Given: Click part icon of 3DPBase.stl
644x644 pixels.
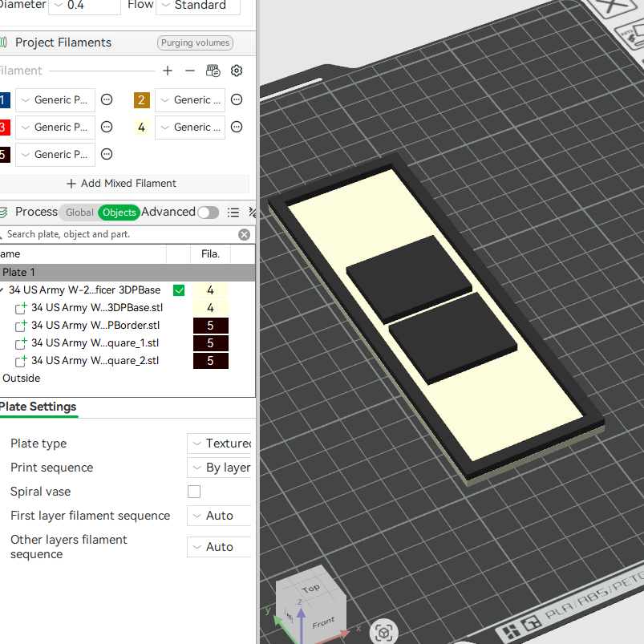Looking at the screenshot, I should coord(21,308).
